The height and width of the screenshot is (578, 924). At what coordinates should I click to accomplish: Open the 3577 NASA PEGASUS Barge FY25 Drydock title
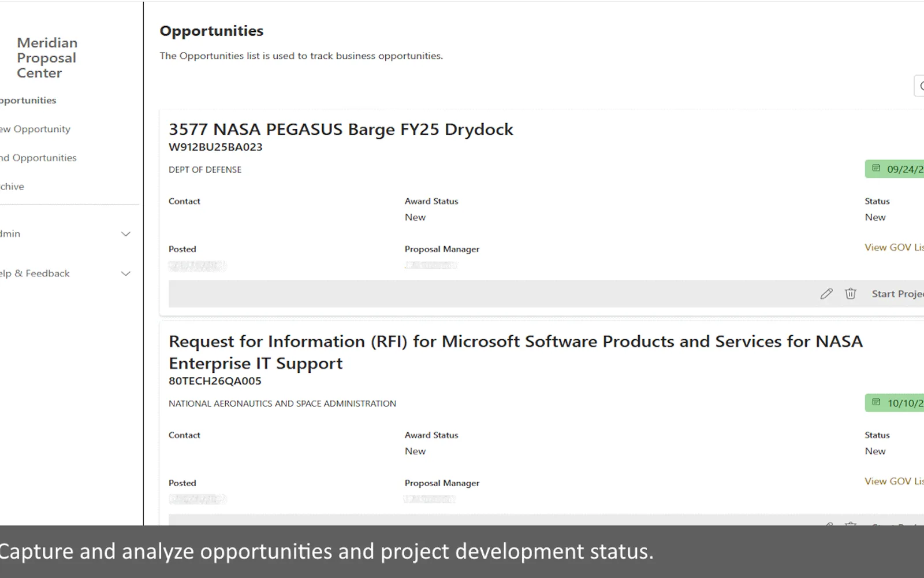point(341,129)
